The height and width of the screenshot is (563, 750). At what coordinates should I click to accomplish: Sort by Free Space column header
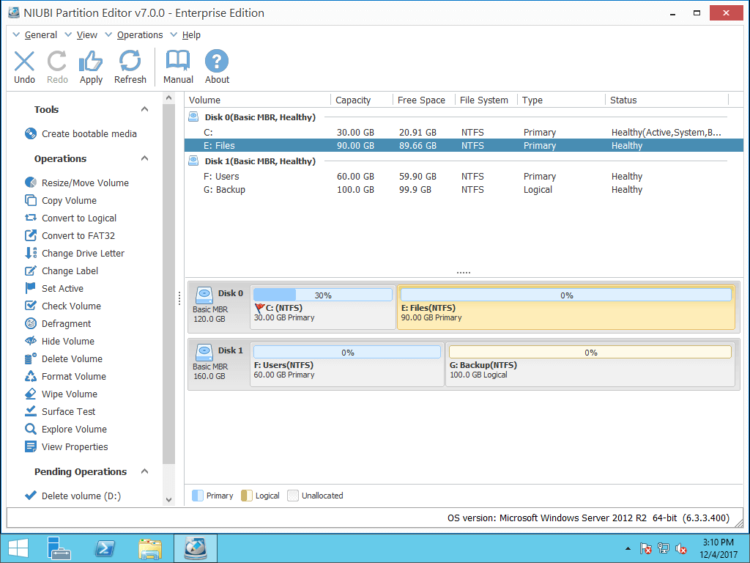[423, 100]
